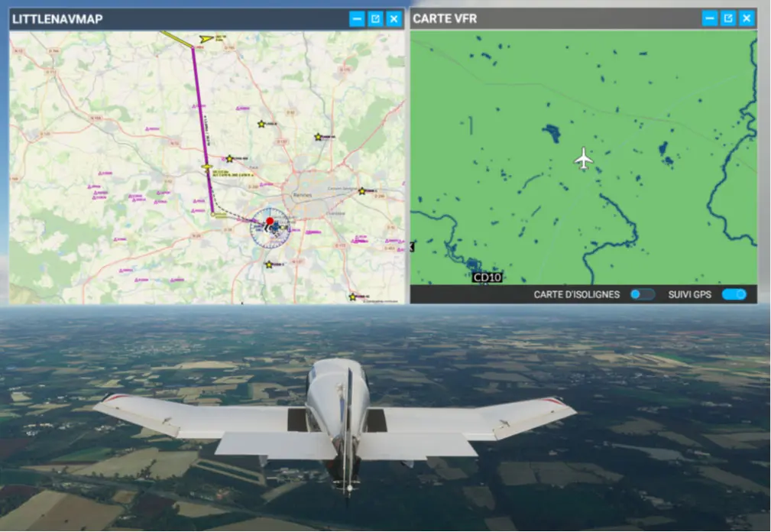
Task: Close the LittleNavMap panel
Action: [x=394, y=19]
